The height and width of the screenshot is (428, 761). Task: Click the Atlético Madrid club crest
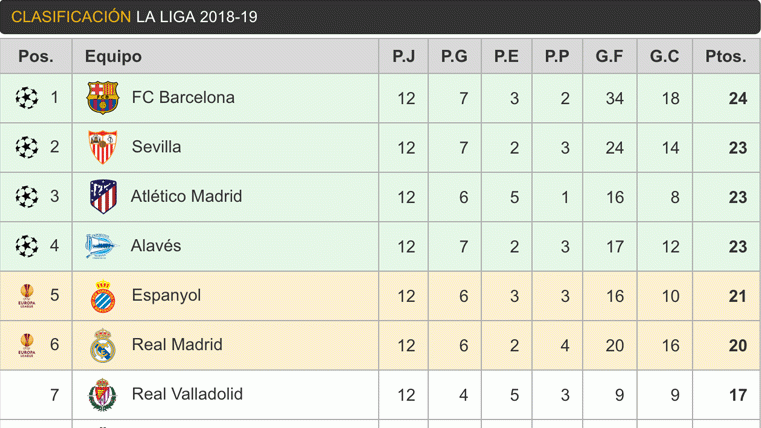point(102,196)
